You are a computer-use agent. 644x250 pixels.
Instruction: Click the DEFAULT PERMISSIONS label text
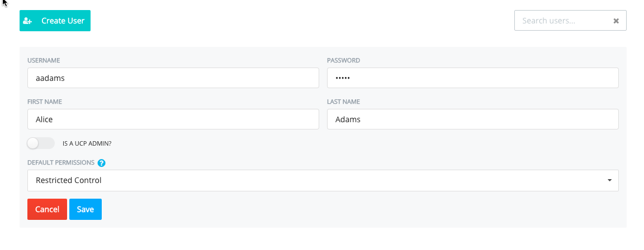click(x=61, y=162)
